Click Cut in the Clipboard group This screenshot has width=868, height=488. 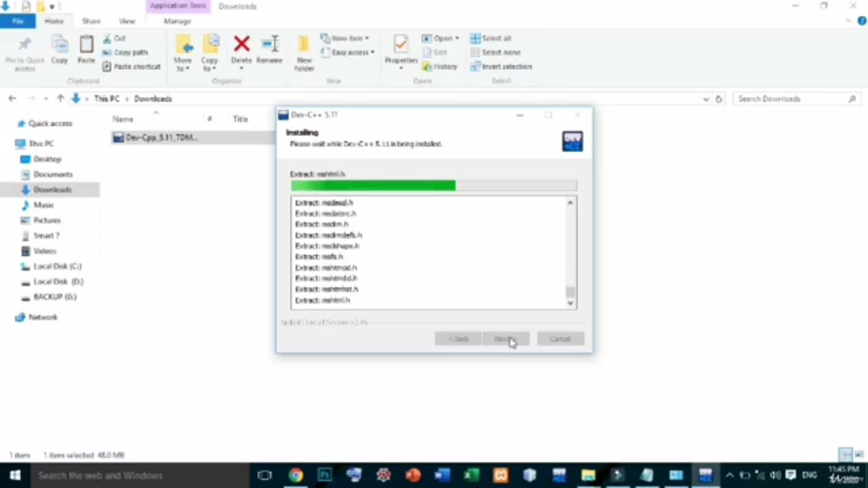point(114,39)
